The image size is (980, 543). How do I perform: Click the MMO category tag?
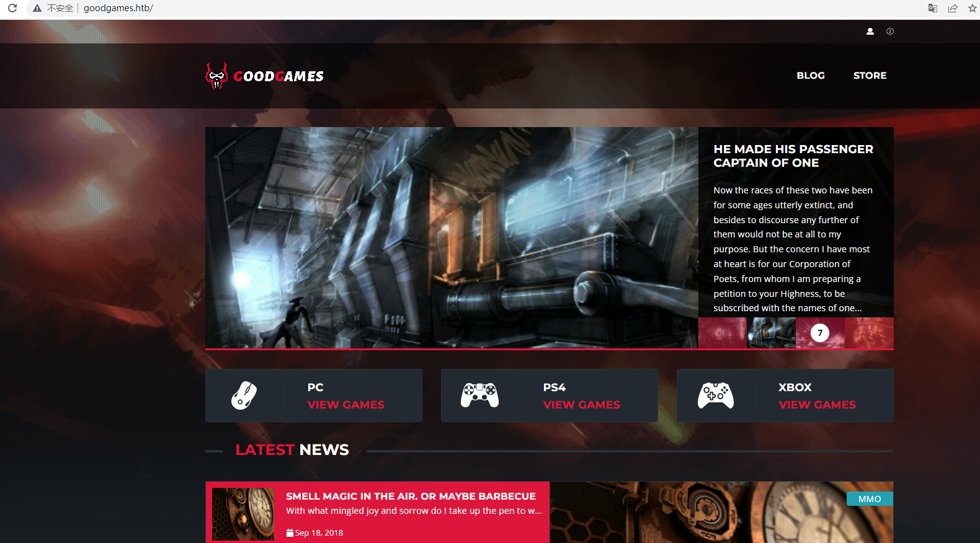pyautogui.click(x=870, y=499)
